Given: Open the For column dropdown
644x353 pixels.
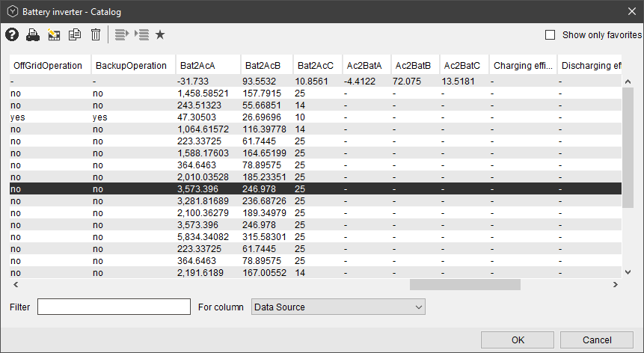Looking at the screenshot, I should click(338, 307).
